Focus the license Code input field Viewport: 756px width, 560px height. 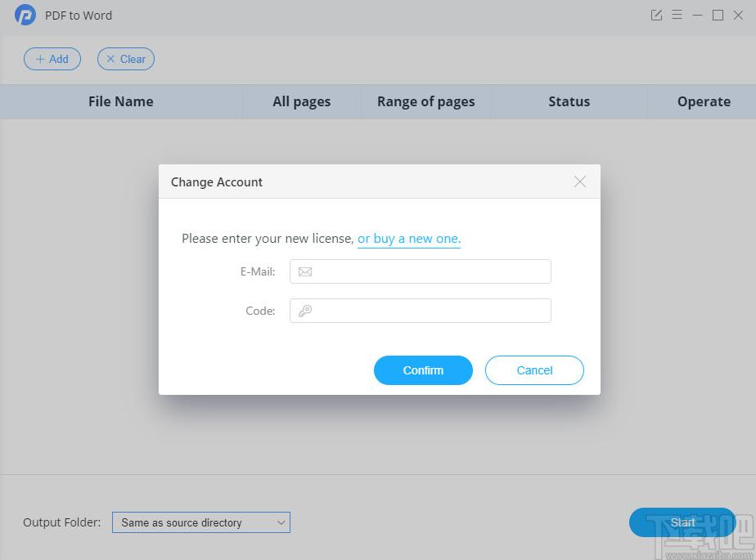point(421,311)
